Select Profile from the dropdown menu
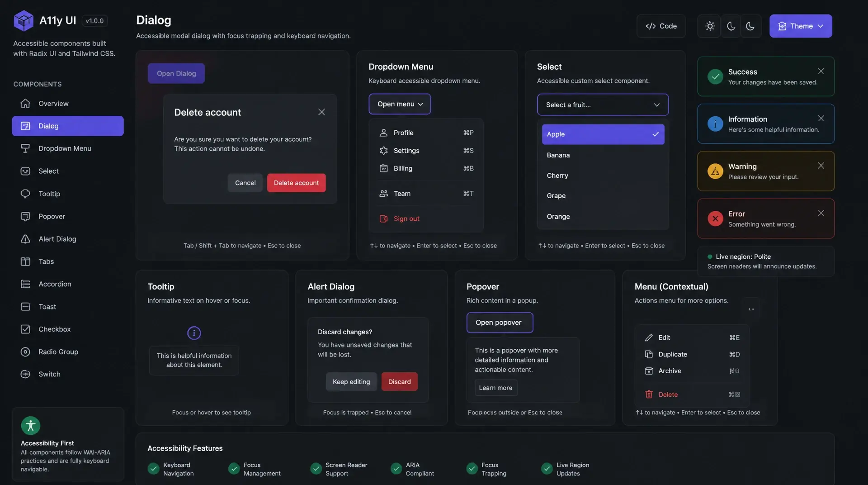Screen dimensions: 868x485 [426, 133]
